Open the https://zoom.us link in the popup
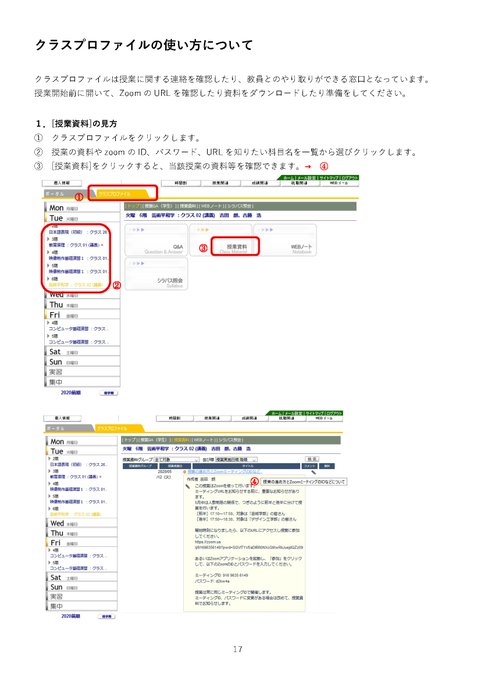Image resolution: width=481 pixels, height=680 pixels. (249, 545)
